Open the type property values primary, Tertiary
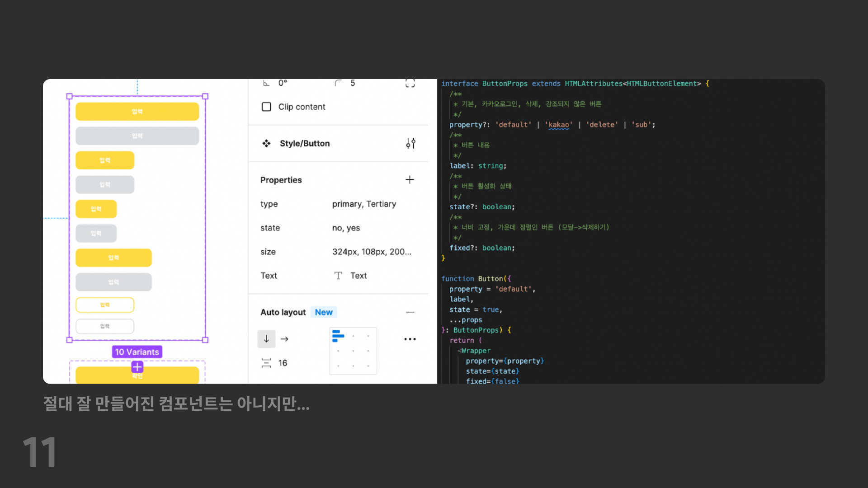The width and height of the screenshot is (868, 488). [x=364, y=204]
